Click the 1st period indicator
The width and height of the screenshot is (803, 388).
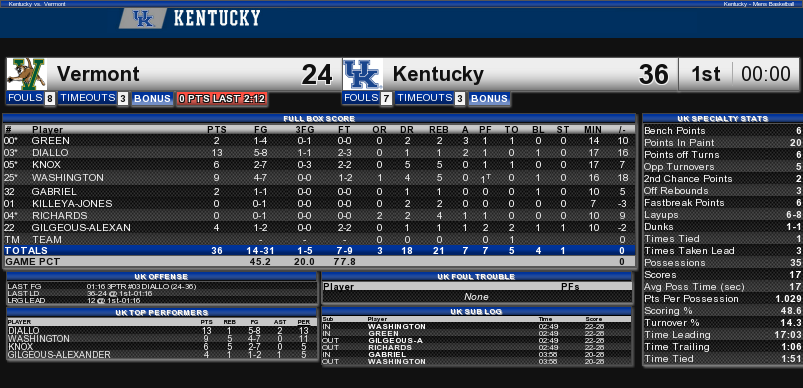(x=706, y=75)
